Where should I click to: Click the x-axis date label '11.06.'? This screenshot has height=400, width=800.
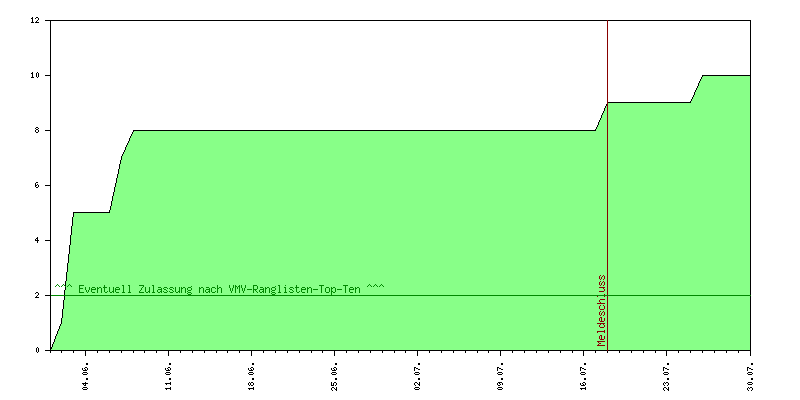click(x=169, y=376)
